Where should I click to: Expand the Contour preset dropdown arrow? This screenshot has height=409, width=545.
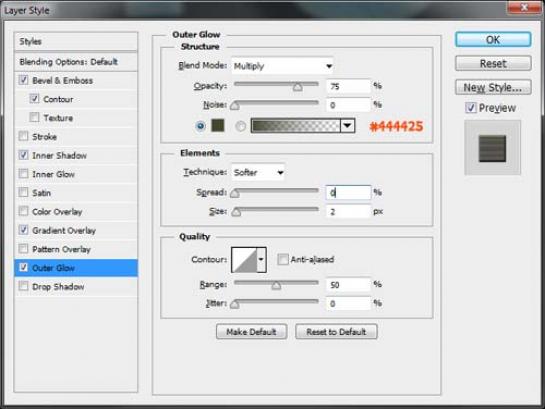(x=261, y=260)
